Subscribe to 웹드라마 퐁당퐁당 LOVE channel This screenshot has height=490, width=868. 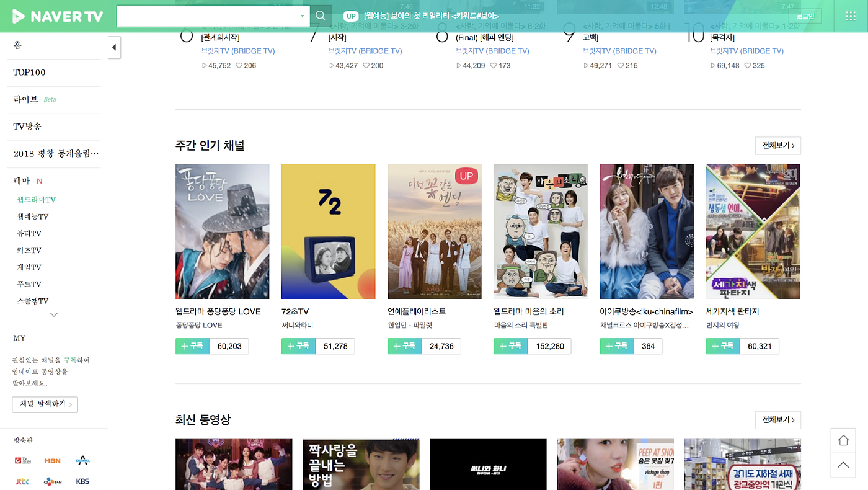193,346
